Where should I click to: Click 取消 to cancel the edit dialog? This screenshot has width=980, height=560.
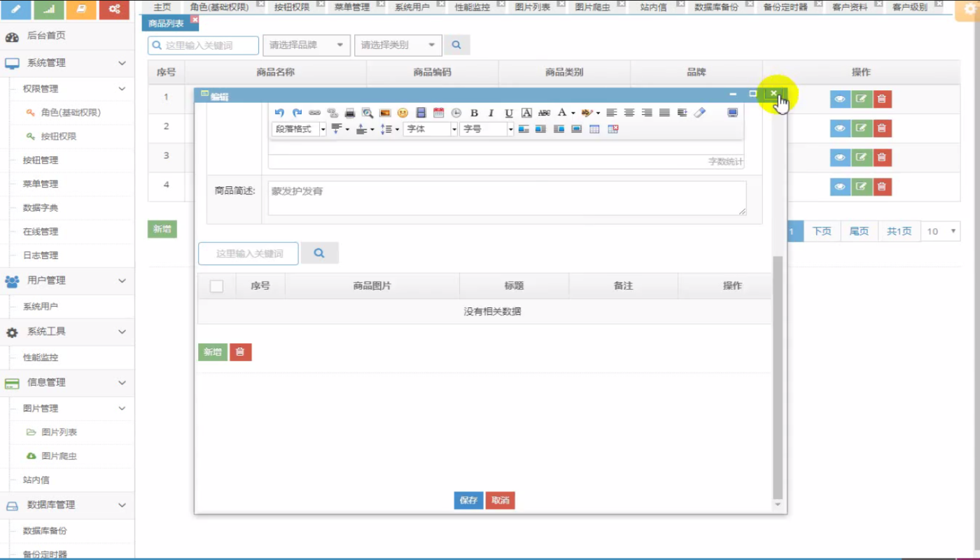pos(500,500)
